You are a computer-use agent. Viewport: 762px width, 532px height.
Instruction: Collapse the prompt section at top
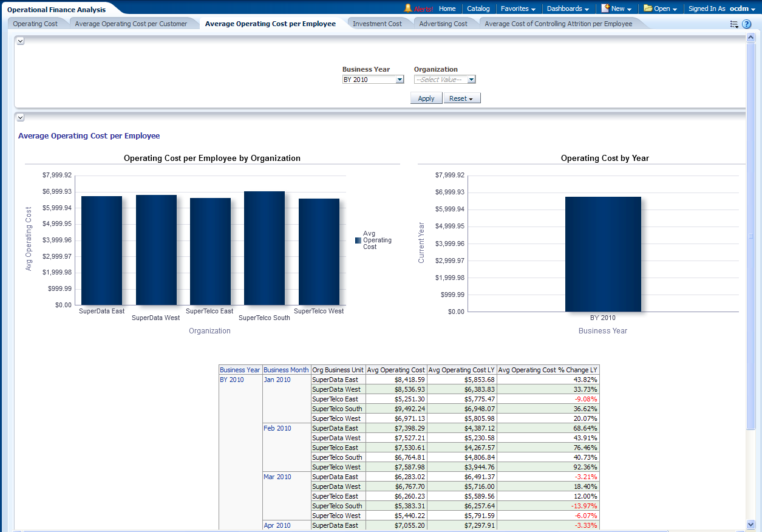coord(20,41)
